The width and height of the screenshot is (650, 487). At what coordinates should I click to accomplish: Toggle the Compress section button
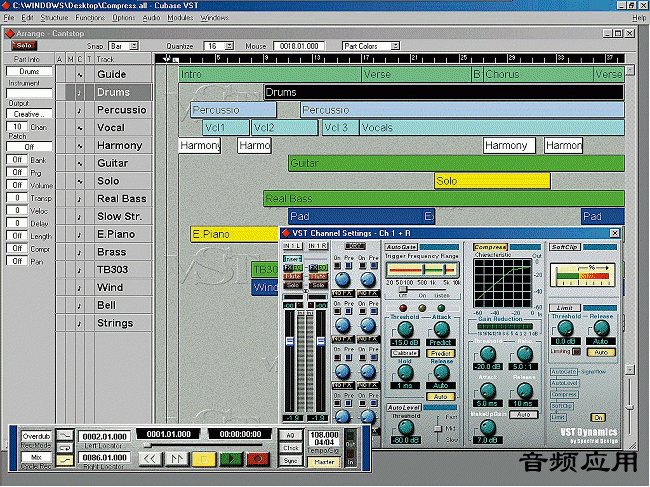click(x=490, y=247)
